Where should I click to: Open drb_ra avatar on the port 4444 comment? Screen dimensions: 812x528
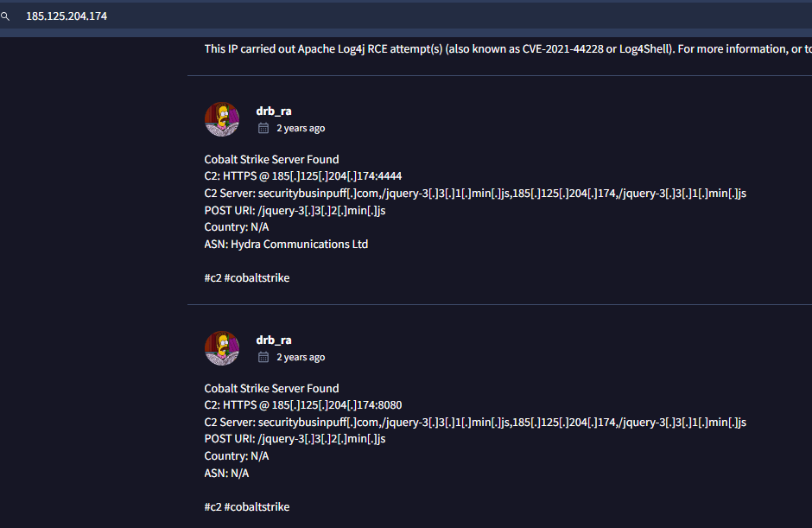pyautogui.click(x=222, y=119)
